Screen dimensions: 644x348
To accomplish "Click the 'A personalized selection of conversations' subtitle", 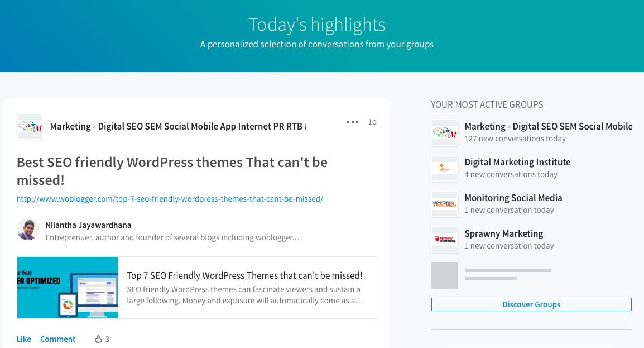I will tap(317, 44).
